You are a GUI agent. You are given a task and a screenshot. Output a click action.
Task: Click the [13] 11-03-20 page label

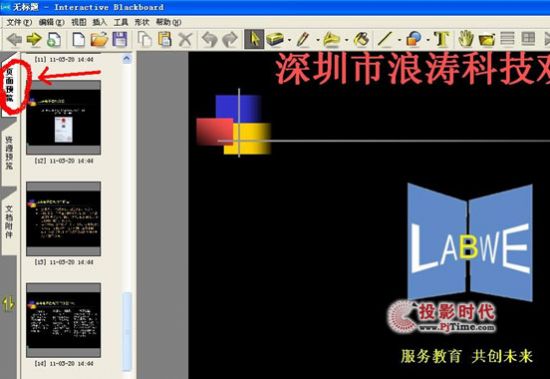click(64, 262)
